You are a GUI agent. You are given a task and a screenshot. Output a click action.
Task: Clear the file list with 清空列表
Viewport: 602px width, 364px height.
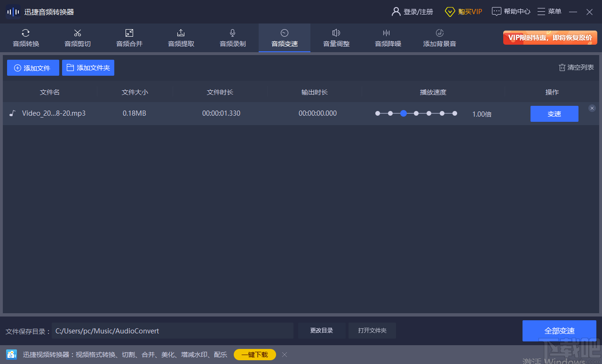(x=576, y=67)
